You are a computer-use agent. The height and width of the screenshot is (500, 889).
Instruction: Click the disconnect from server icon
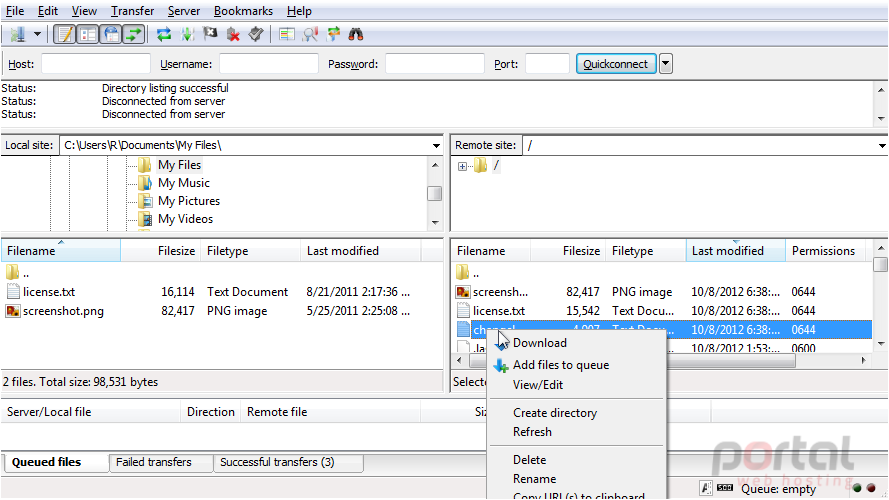tap(233, 35)
